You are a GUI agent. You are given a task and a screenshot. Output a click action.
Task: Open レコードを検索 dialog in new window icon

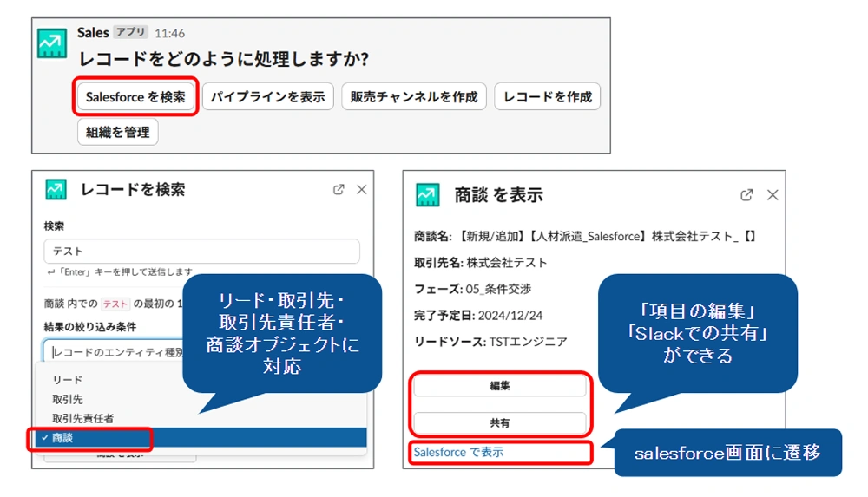(x=339, y=189)
